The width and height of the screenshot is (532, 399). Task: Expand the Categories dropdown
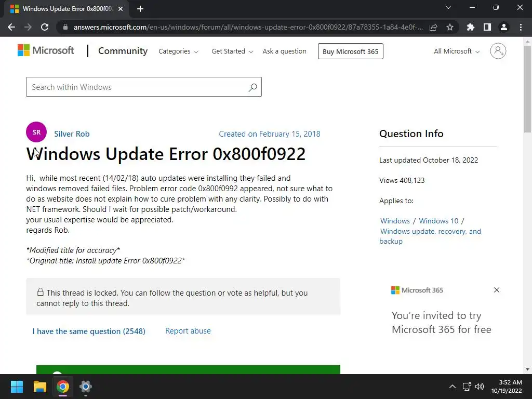coord(179,51)
